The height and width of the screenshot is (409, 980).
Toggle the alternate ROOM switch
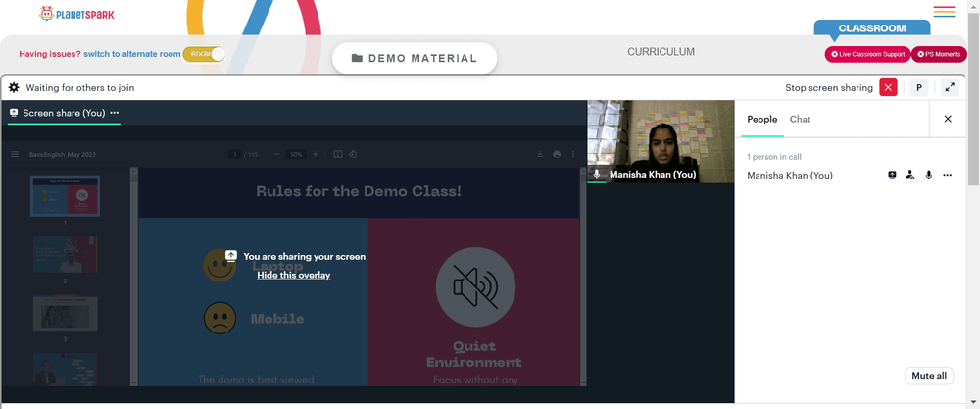coord(205,54)
